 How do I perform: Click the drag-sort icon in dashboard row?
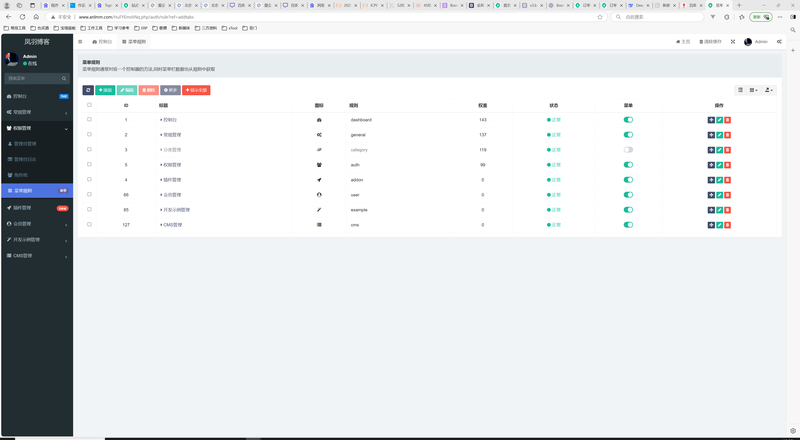point(711,120)
